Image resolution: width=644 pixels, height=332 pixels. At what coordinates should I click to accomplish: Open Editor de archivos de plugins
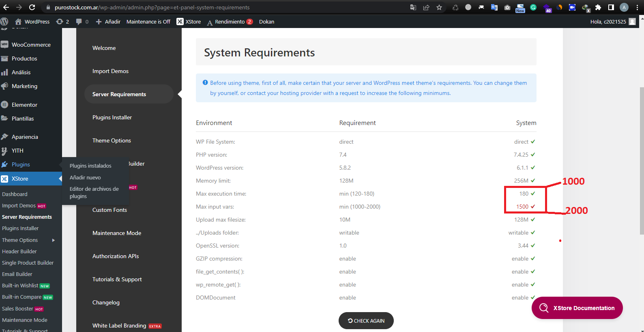pyautogui.click(x=94, y=192)
